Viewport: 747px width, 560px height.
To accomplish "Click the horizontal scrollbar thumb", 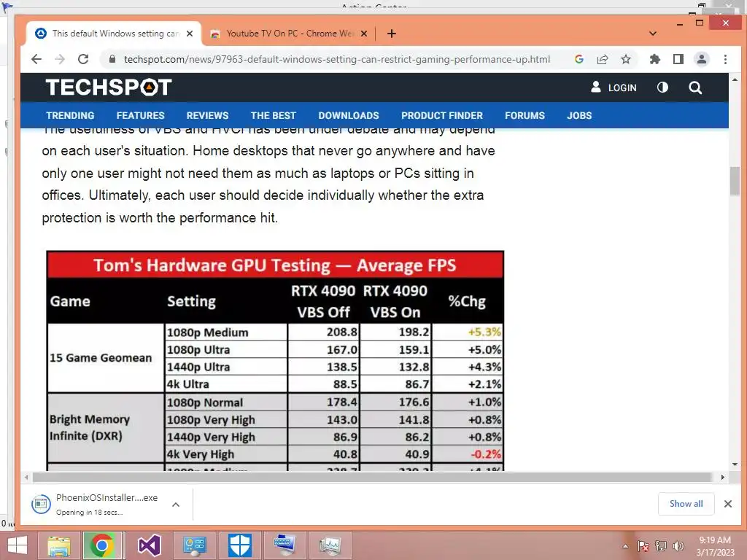I will (371, 477).
